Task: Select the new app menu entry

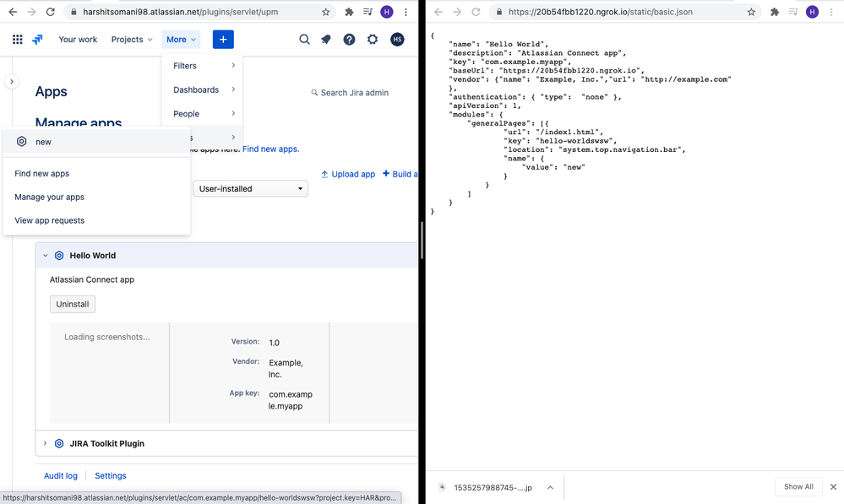Action: (97, 142)
